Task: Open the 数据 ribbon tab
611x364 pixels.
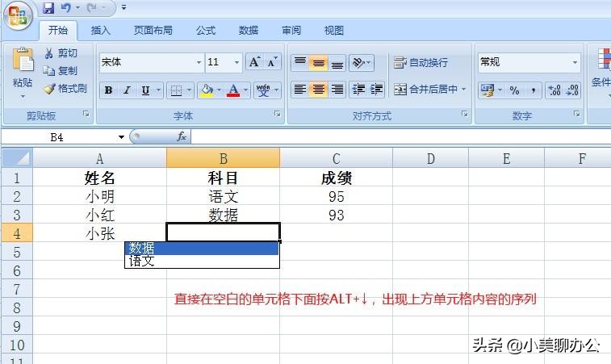Action: click(249, 31)
